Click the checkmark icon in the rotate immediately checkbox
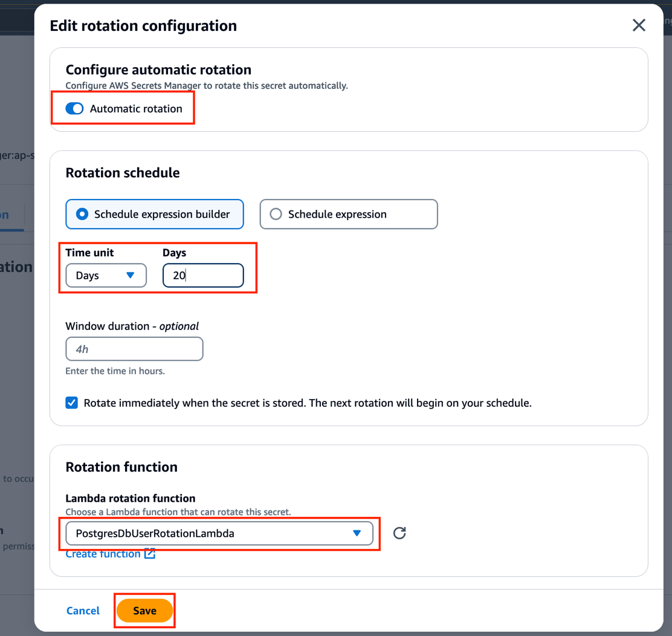 [x=71, y=403]
